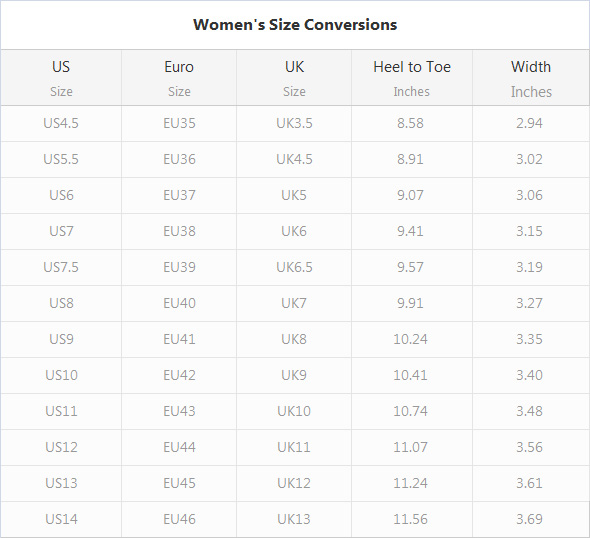
Task: Click the 9.41 heel to toe value
Action: [x=410, y=231]
